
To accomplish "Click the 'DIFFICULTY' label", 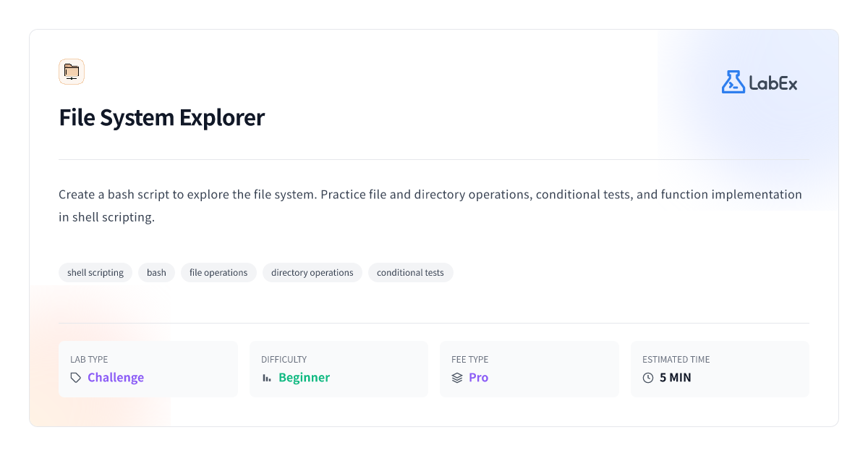I will click(x=284, y=360).
